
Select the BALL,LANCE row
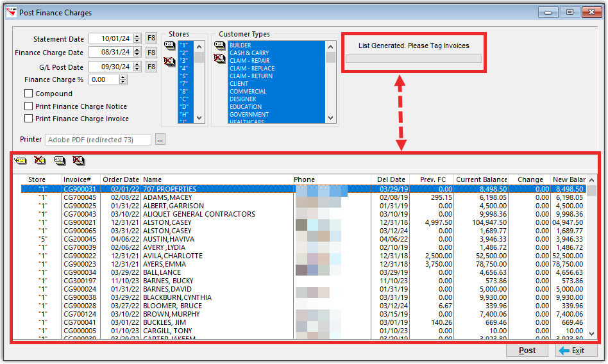click(x=303, y=272)
